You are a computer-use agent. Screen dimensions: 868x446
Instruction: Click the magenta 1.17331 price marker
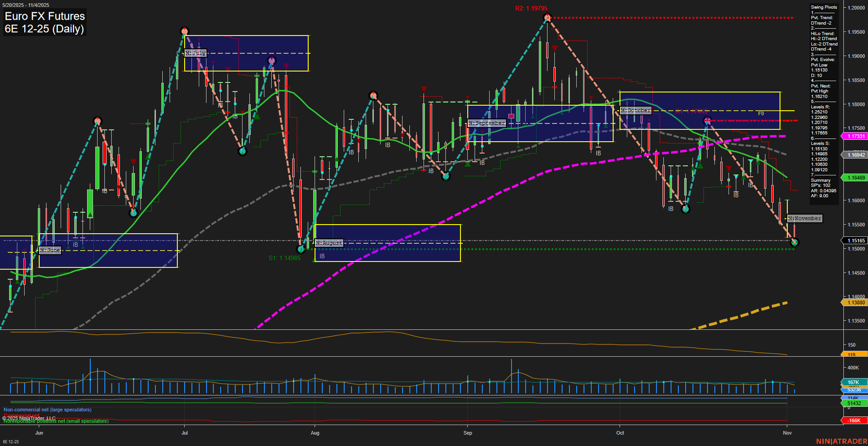pos(855,136)
